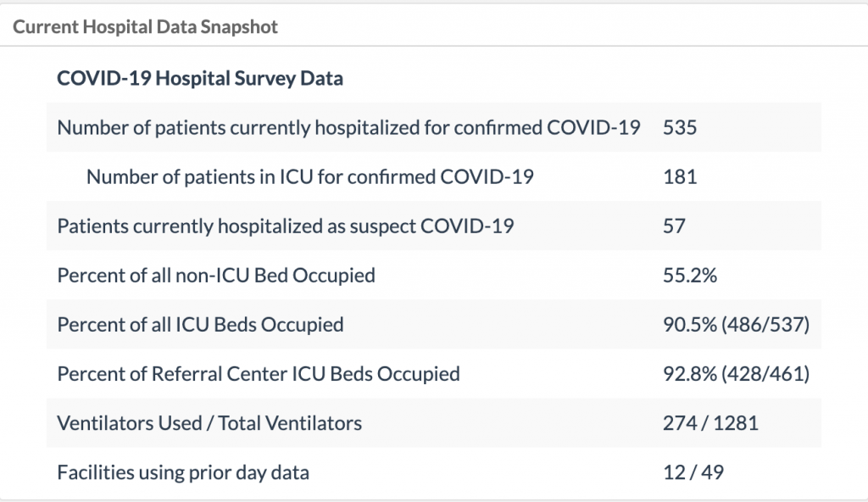Click the COVID-19 Hospital Survey Data heading
This screenshot has width=868, height=502.
click(x=200, y=79)
